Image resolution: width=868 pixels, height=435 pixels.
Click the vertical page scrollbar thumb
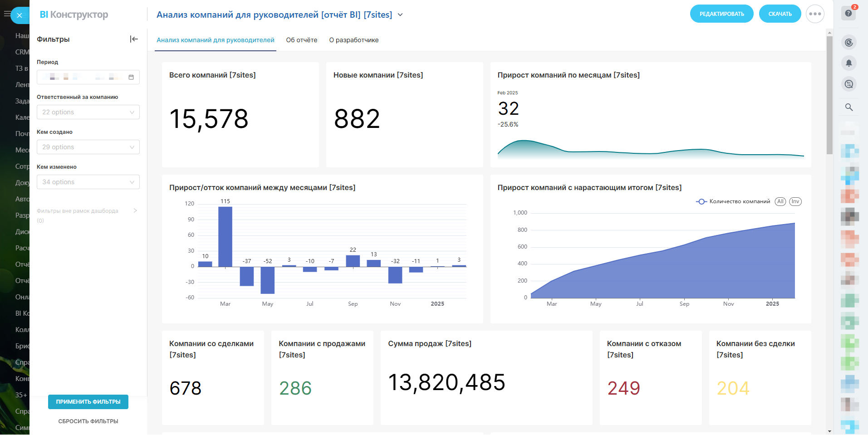click(829, 95)
